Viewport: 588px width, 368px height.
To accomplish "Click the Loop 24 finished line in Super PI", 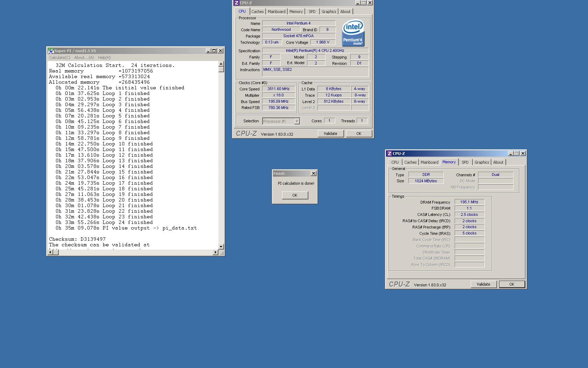I will (x=104, y=223).
